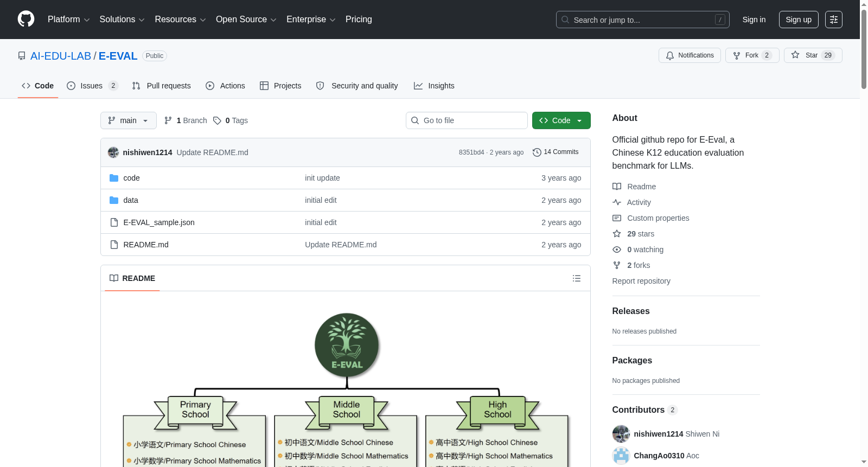Image resolution: width=868 pixels, height=467 pixels.
Task: Click 'Update README.md' message in README.md row
Action: pyautogui.click(x=341, y=245)
